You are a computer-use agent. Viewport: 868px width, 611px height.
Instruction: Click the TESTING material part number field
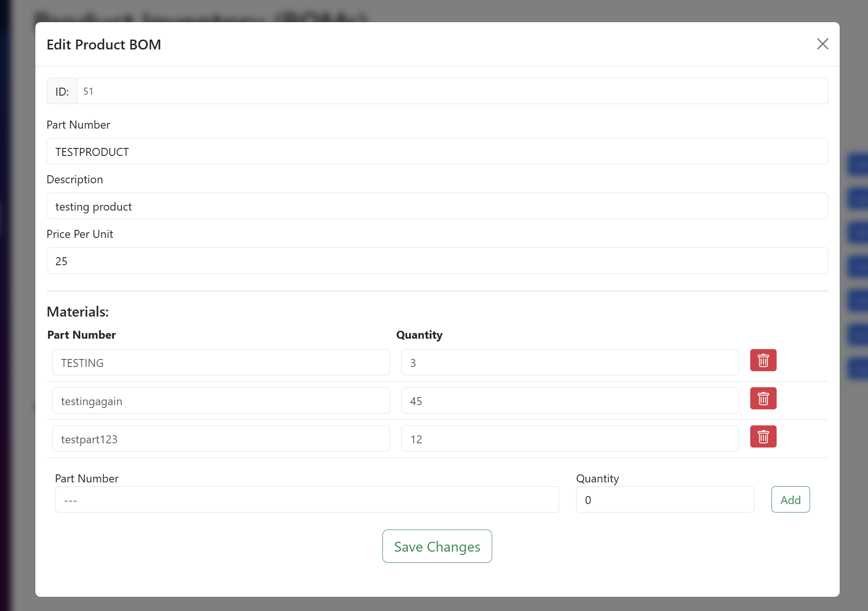tap(221, 362)
